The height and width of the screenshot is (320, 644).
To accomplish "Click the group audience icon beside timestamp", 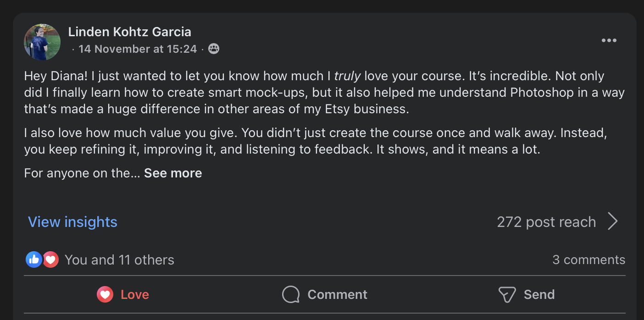I will tap(213, 49).
